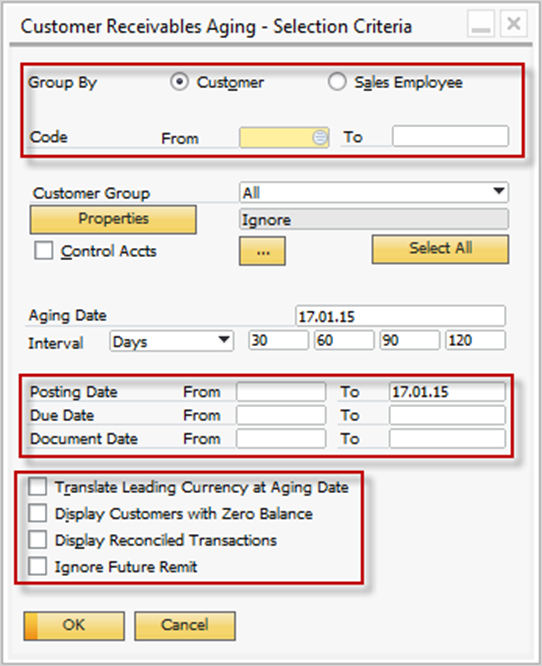
Task: Enable Display Customers with Zero Balance
Action: [x=38, y=513]
